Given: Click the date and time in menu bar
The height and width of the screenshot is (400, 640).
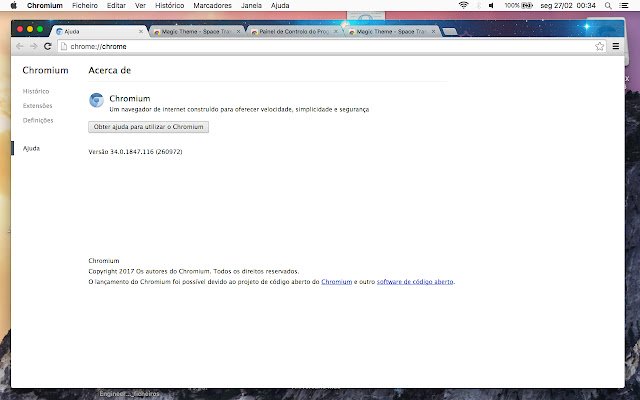Looking at the screenshot, I should 568,5.
